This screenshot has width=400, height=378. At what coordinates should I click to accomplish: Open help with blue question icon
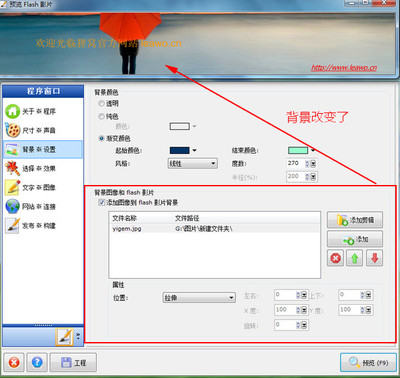tap(37, 362)
